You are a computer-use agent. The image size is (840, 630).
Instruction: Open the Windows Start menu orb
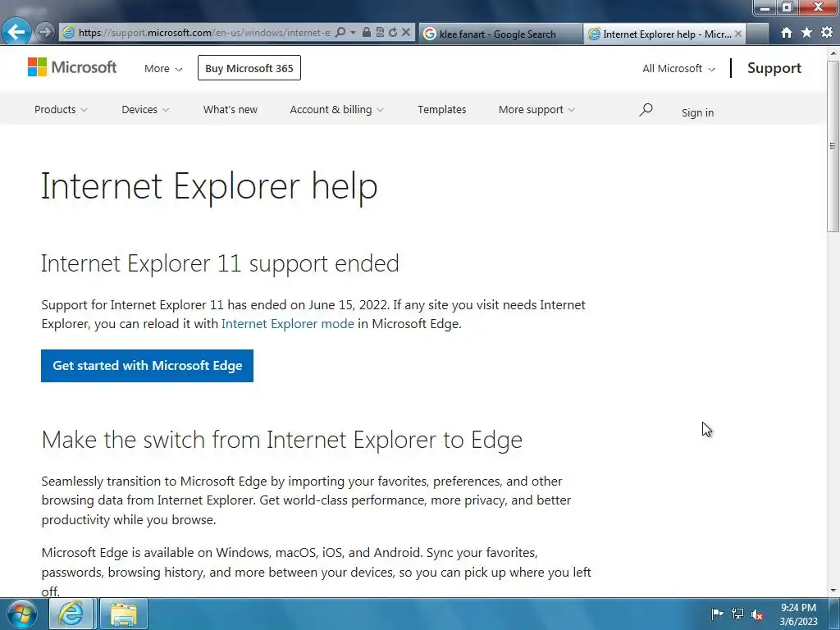click(x=22, y=614)
